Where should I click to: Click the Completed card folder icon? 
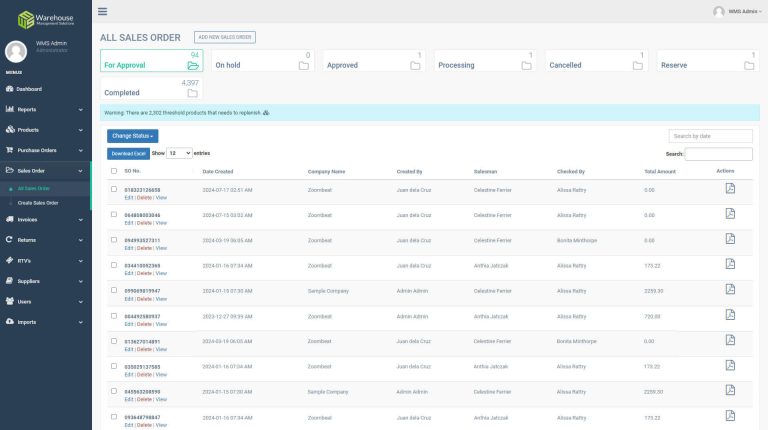click(x=193, y=93)
